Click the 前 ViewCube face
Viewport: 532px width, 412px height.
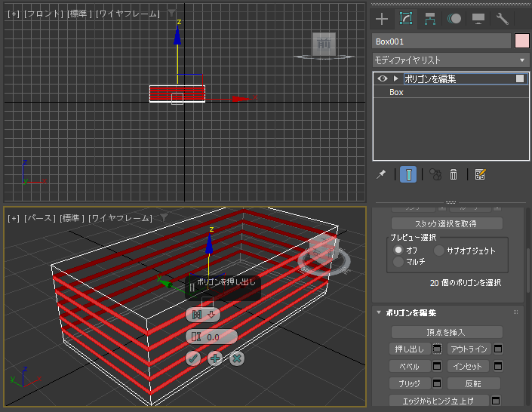pos(324,44)
